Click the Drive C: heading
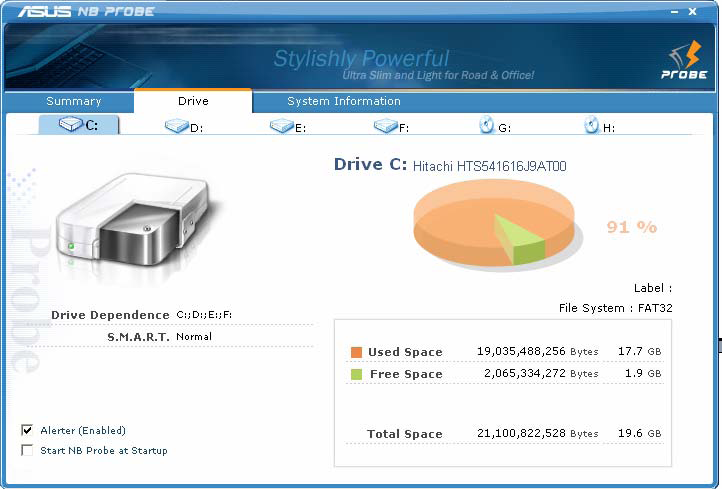The image size is (722, 489). tap(370, 164)
